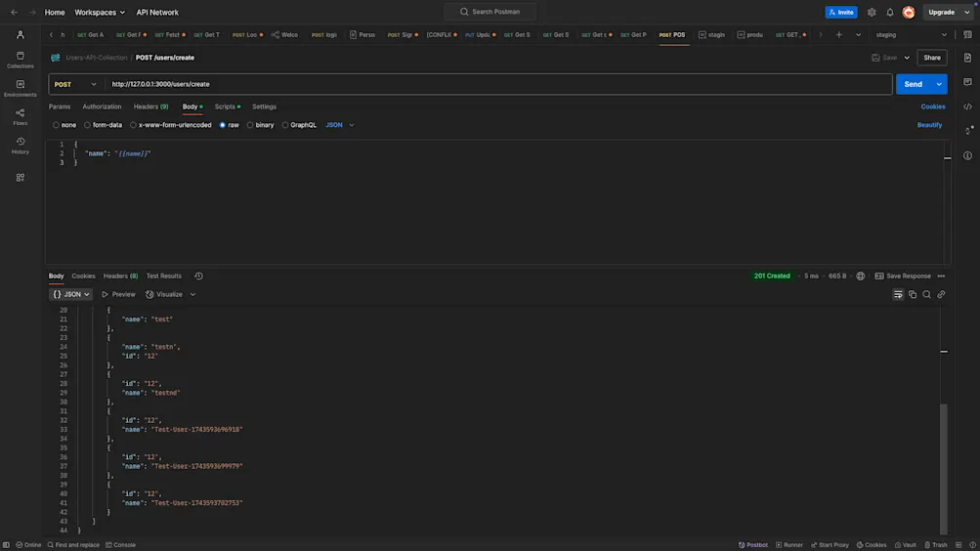
Task: Open the user avatar menu
Action: point(909,12)
